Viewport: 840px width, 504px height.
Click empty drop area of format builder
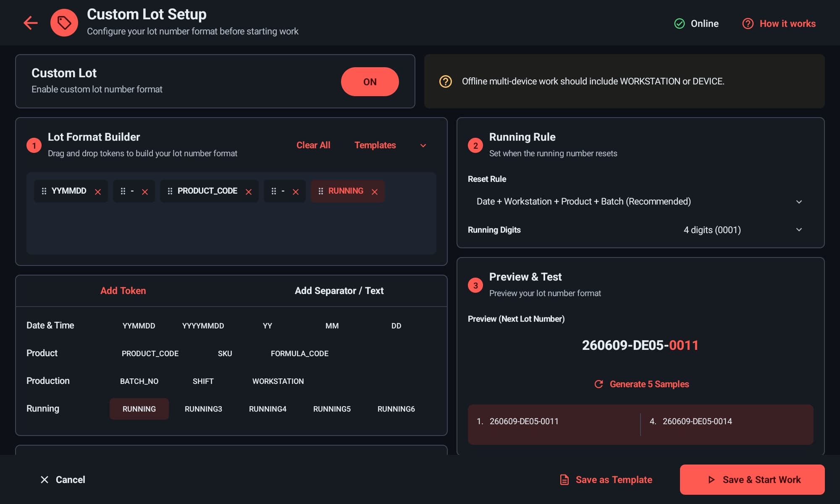231,229
